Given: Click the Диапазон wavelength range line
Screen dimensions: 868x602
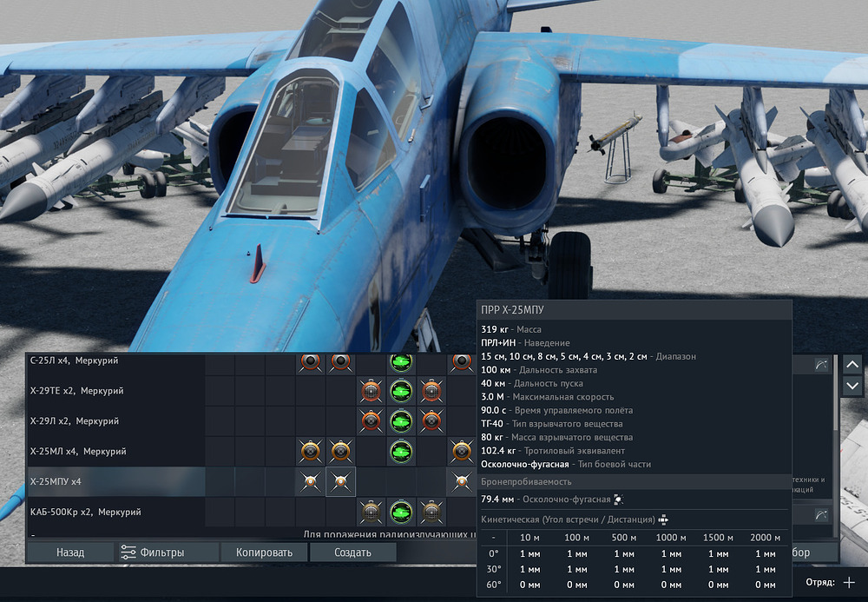Looking at the screenshot, I should click(x=589, y=357).
